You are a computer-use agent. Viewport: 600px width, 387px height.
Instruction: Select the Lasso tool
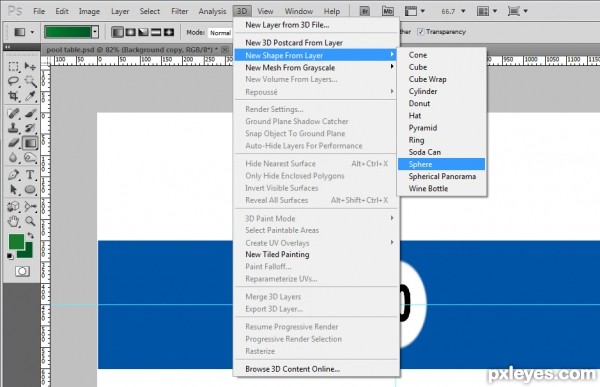pyautogui.click(x=14, y=81)
